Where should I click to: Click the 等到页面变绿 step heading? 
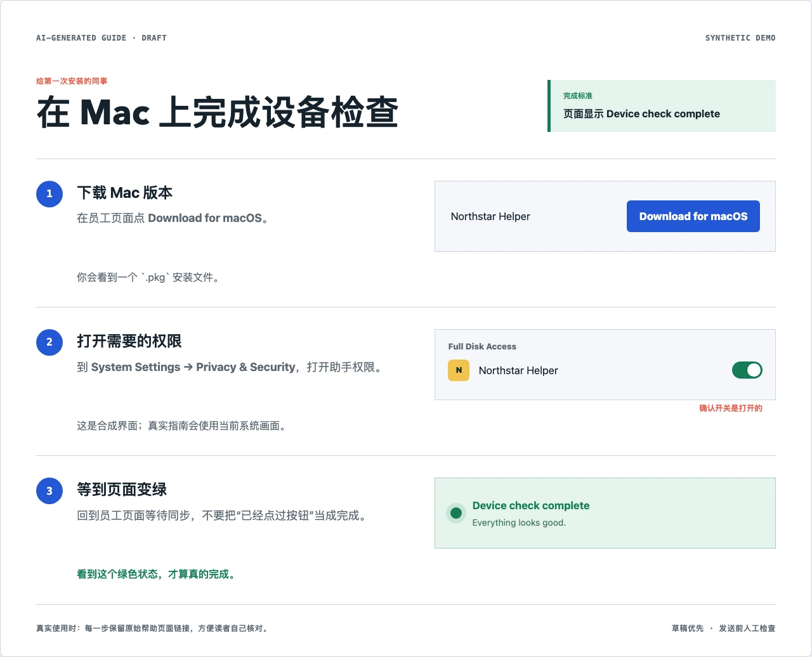pos(122,490)
